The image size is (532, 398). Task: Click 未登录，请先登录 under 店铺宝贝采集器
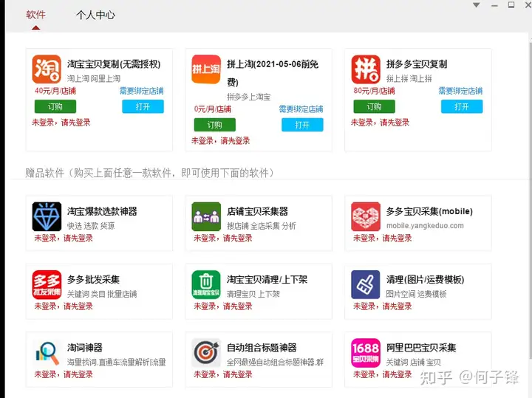(x=223, y=238)
